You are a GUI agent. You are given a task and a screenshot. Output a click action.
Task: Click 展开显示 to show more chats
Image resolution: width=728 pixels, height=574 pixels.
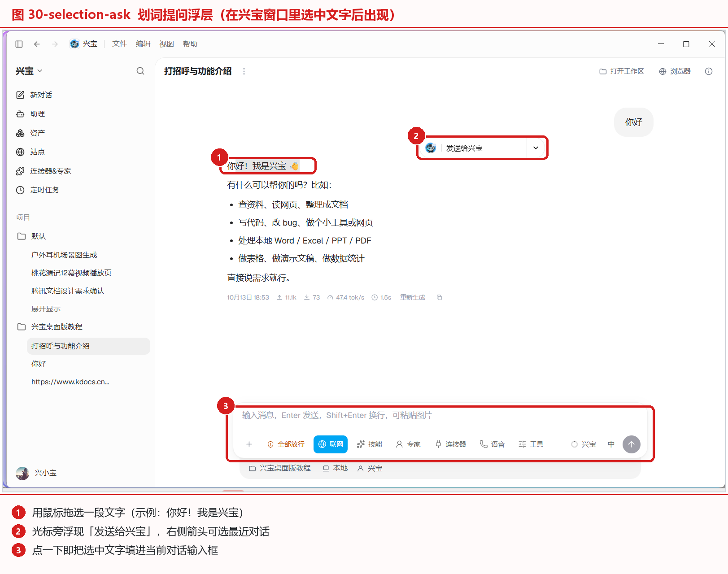pos(46,309)
